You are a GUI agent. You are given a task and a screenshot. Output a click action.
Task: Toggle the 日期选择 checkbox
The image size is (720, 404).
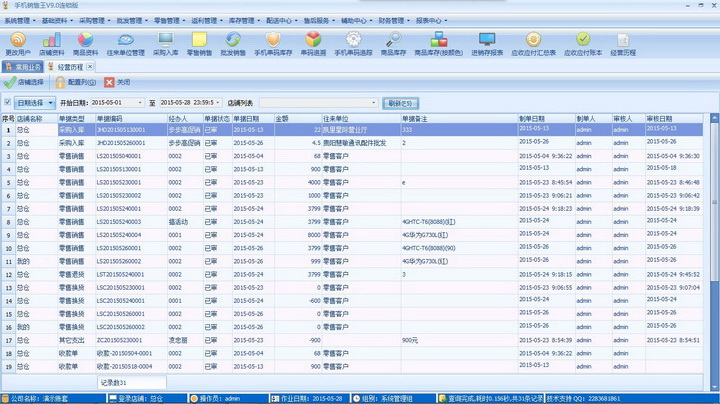pos(8,102)
